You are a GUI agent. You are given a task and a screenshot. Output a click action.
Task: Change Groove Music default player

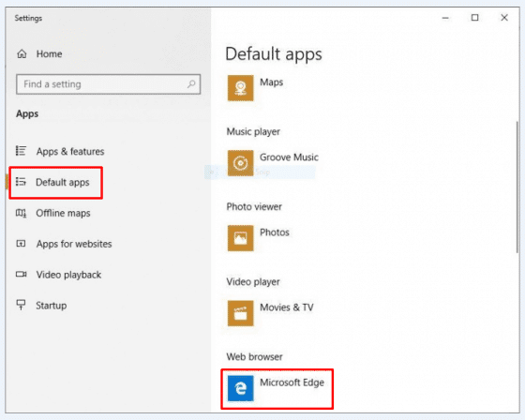(x=289, y=157)
